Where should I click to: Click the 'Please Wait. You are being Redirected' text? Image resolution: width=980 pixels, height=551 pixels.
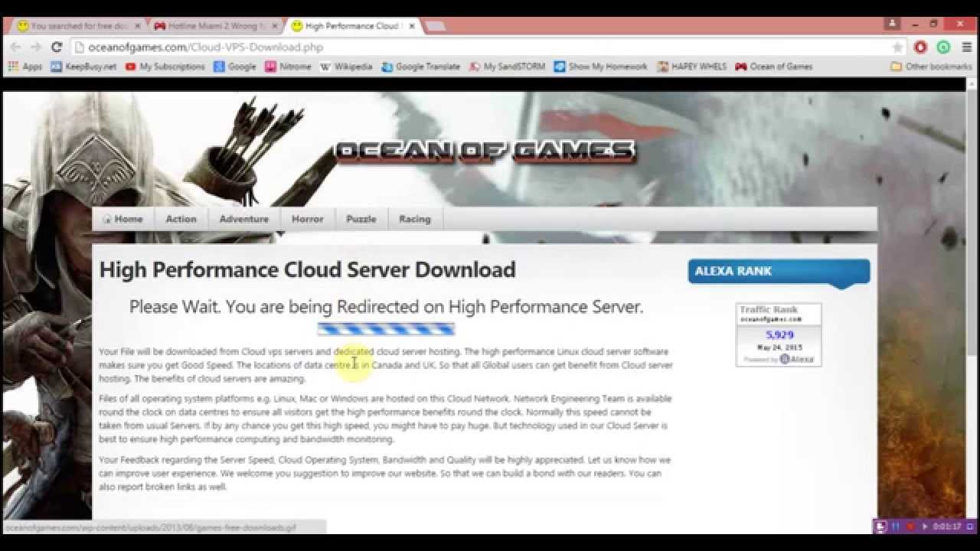point(386,307)
